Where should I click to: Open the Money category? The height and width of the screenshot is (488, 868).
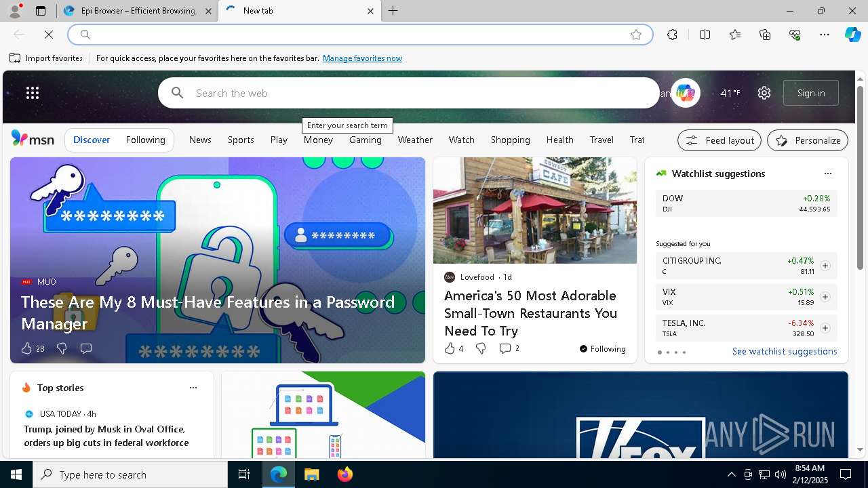tap(318, 140)
